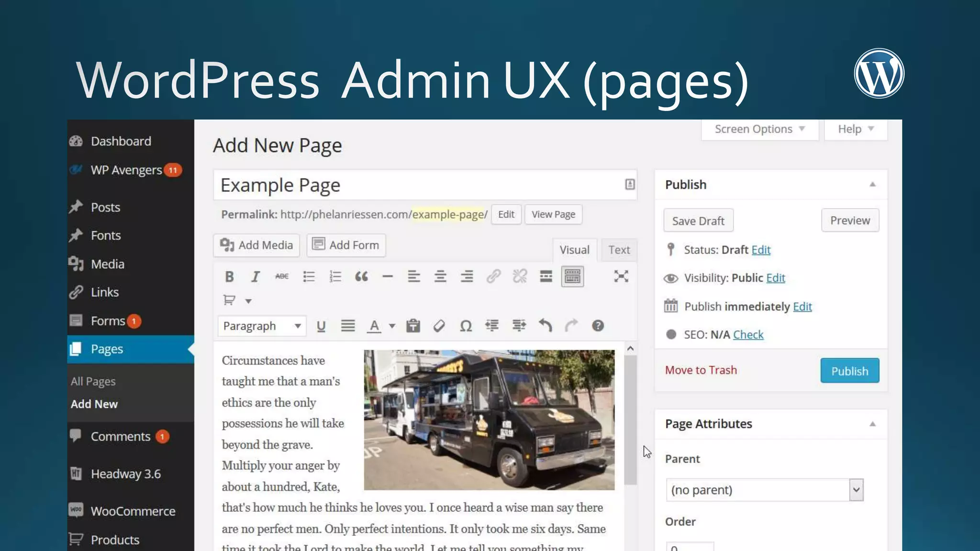Click the Move to Trash link
This screenshot has width=980, height=551.
(701, 370)
